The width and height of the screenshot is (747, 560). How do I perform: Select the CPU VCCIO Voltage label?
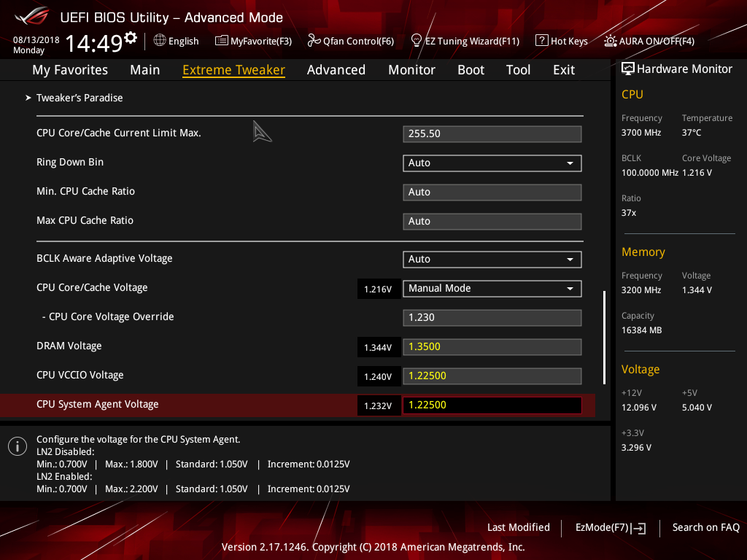80,375
